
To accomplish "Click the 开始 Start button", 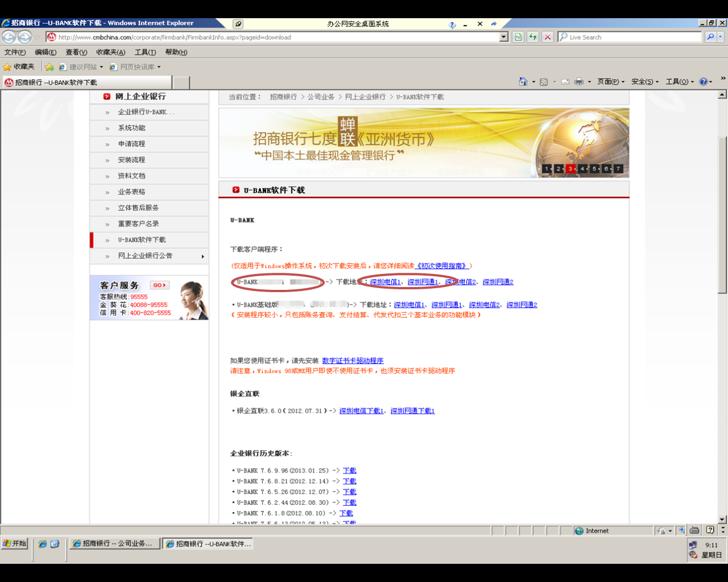I will pos(14,543).
